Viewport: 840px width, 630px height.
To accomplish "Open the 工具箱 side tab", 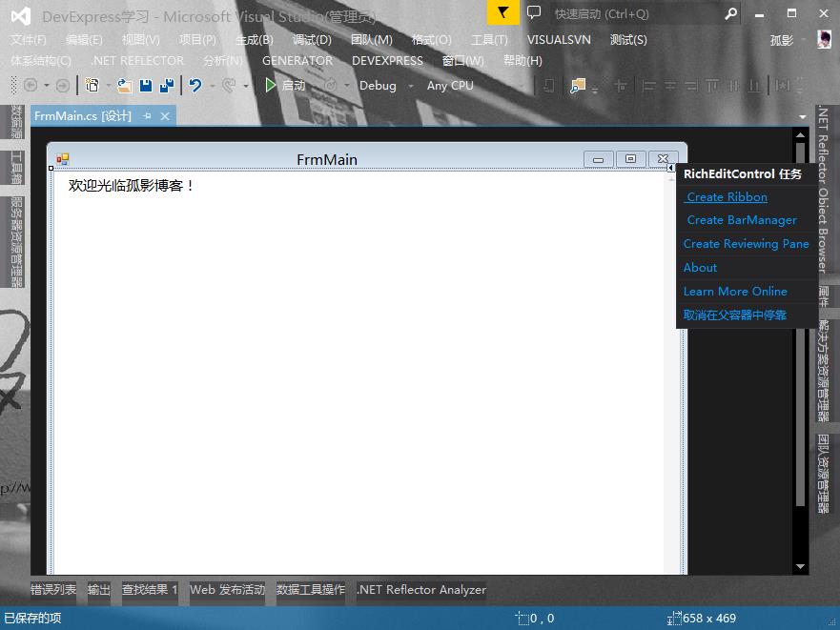I will coord(16,167).
